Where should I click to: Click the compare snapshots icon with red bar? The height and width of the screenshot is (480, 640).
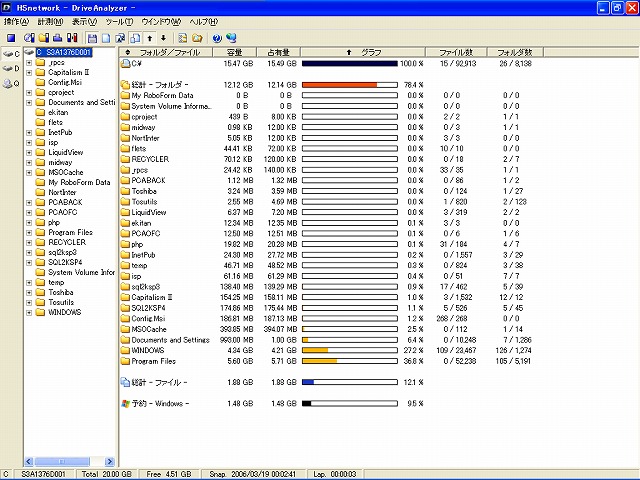[72, 38]
